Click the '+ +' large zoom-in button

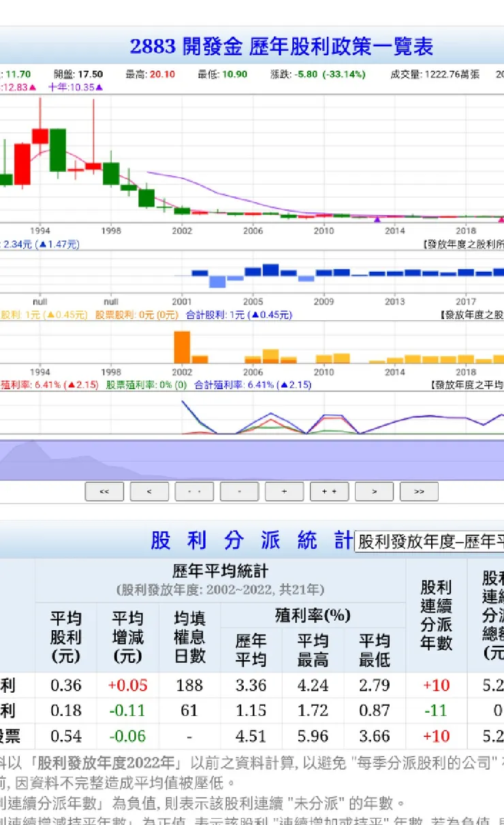click(329, 491)
